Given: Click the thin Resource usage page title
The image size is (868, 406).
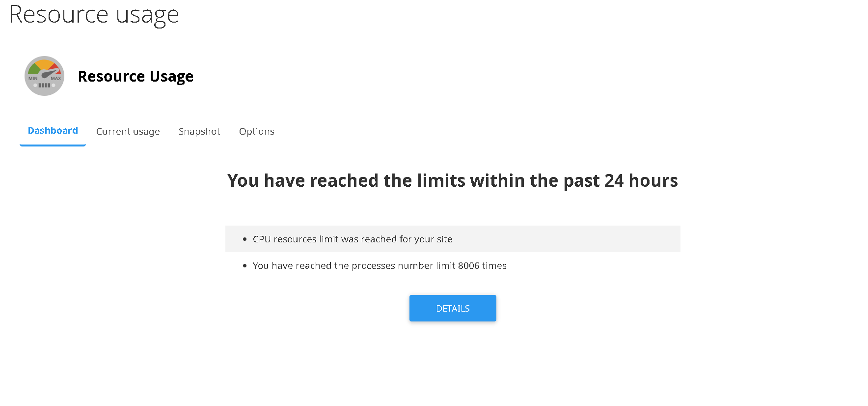Looking at the screenshot, I should [94, 15].
